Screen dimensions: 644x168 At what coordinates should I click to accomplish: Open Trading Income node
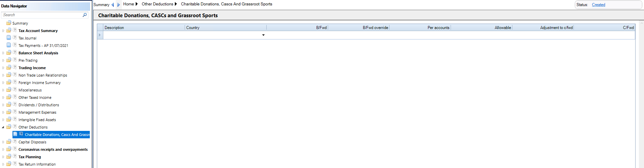32,68
